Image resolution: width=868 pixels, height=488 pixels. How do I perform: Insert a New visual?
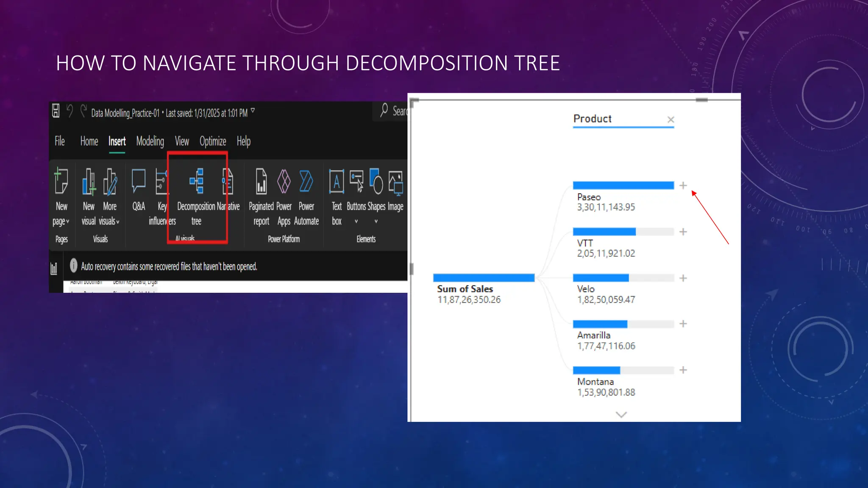tap(89, 197)
